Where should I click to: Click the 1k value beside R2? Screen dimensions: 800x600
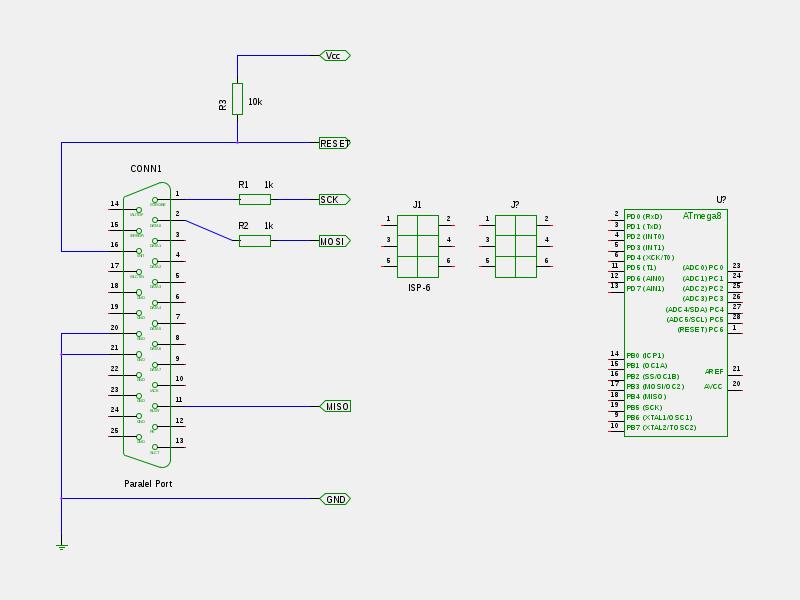(269, 226)
